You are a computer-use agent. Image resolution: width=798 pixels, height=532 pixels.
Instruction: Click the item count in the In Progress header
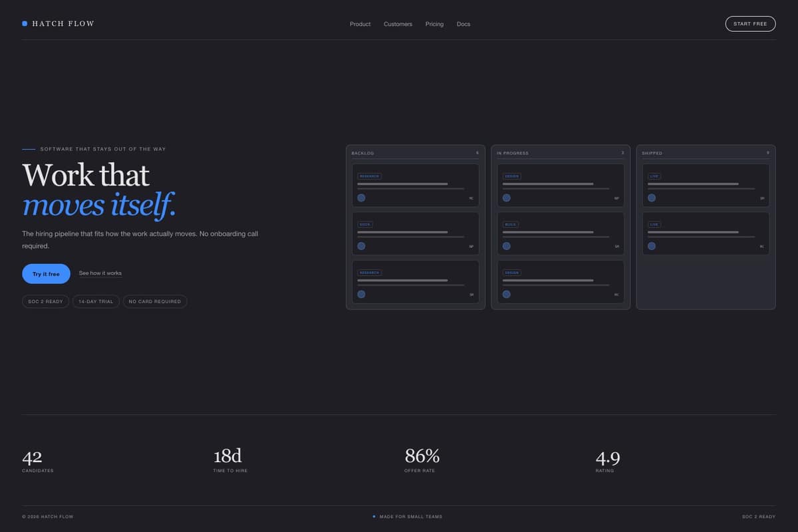click(622, 153)
